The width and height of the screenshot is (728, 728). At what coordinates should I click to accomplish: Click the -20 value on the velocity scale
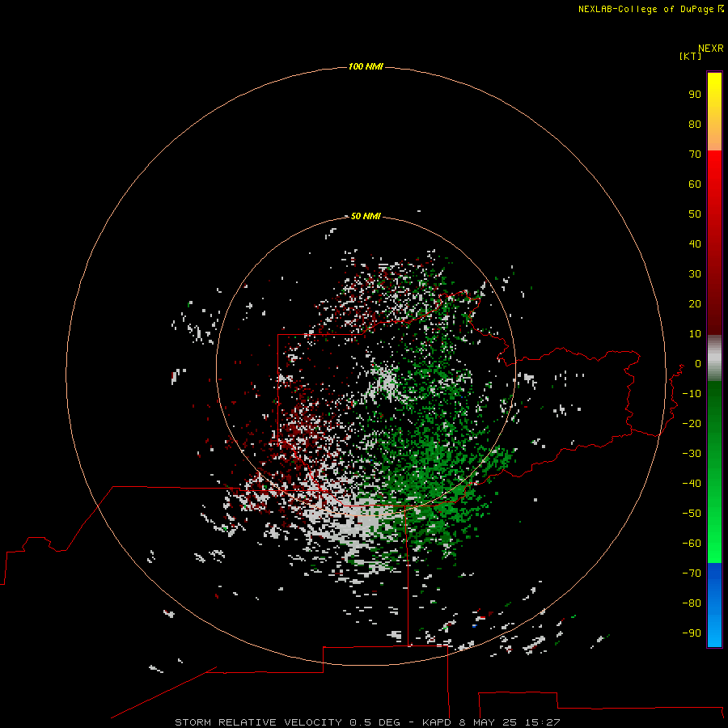(692, 423)
